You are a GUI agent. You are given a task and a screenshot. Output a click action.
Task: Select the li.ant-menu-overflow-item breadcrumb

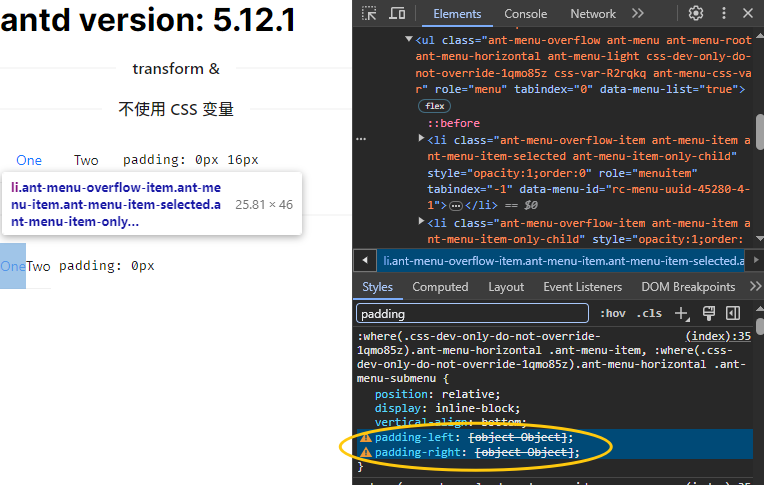pyautogui.click(x=564, y=261)
